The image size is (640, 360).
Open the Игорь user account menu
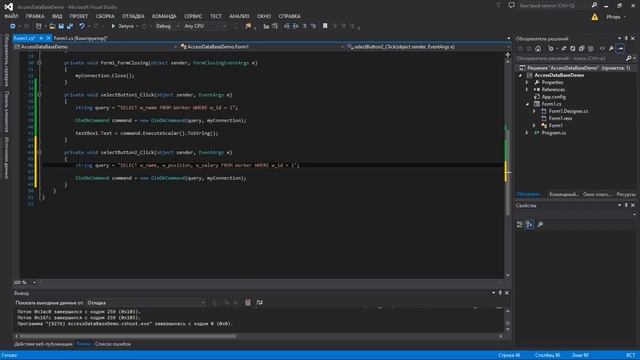(x=616, y=17)
